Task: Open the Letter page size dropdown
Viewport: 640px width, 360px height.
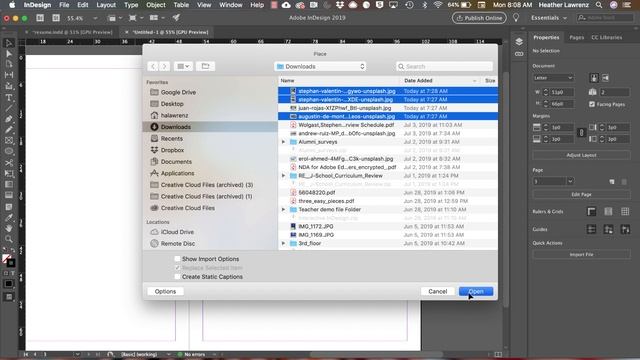Action: pos(553,78)
